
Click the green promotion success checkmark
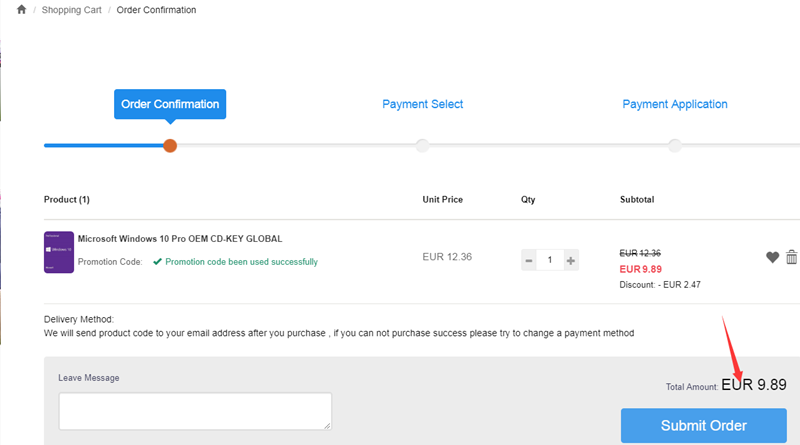tap(157, 262)
